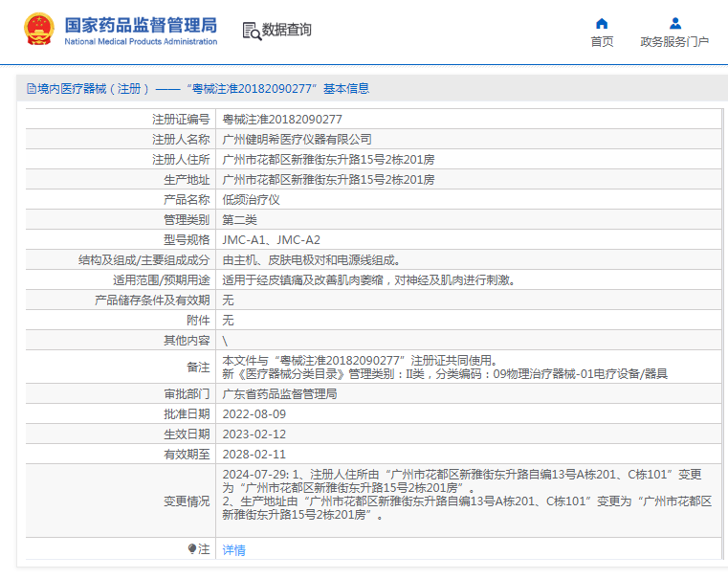Click the 结构及组成/主要组成成分 label
This screenshot has width=728, height=579.
click(x=143, y=260)
